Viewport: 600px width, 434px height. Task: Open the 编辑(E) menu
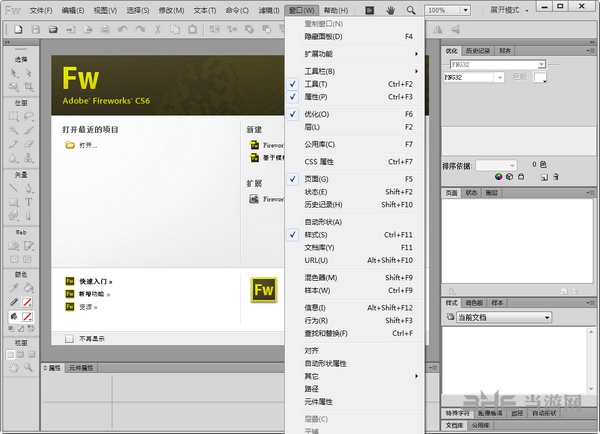point(73,10)
